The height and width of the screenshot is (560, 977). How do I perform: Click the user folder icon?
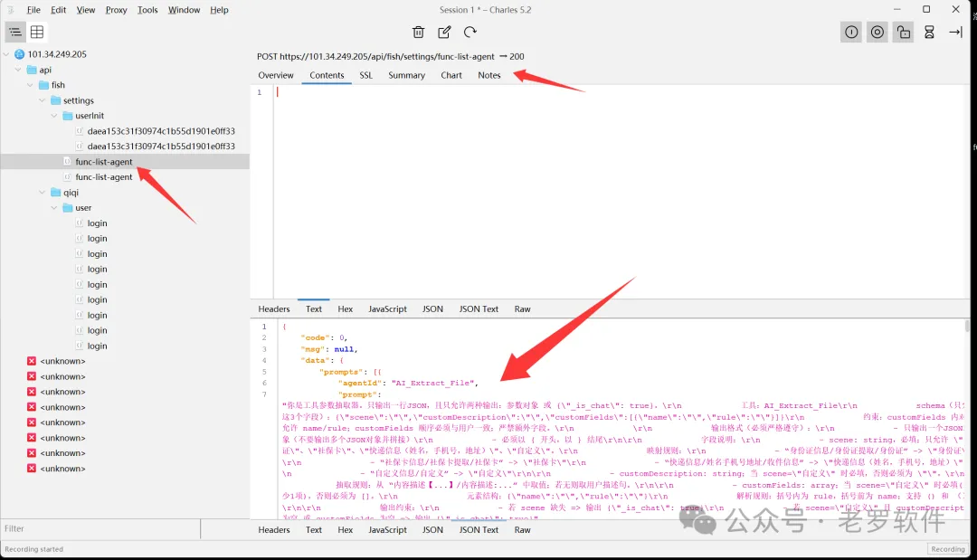click(68, 207)
